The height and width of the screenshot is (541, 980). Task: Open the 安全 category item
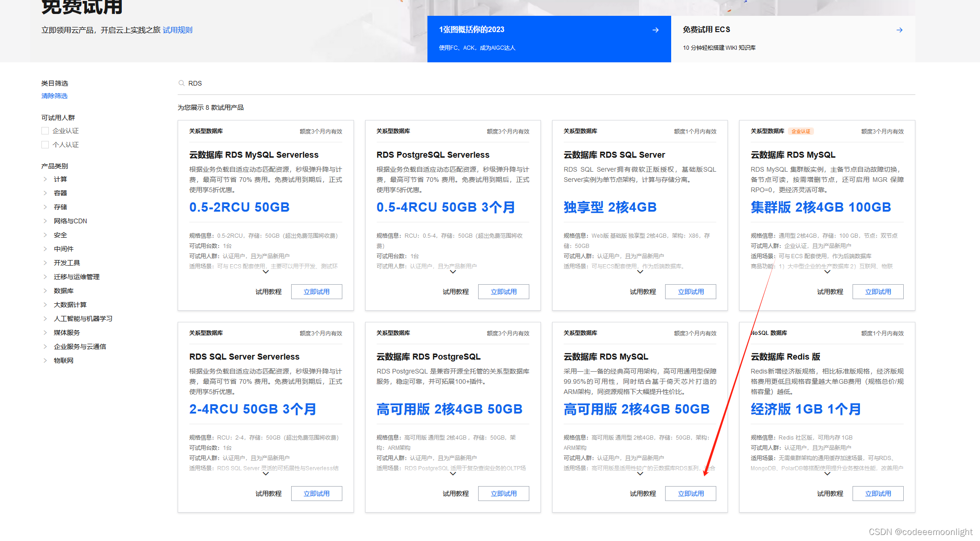coord(60,235)
